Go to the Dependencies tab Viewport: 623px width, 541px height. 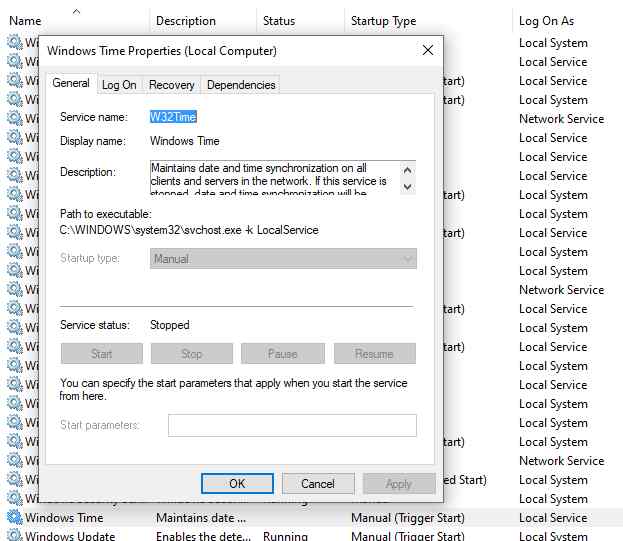point(240,85)
